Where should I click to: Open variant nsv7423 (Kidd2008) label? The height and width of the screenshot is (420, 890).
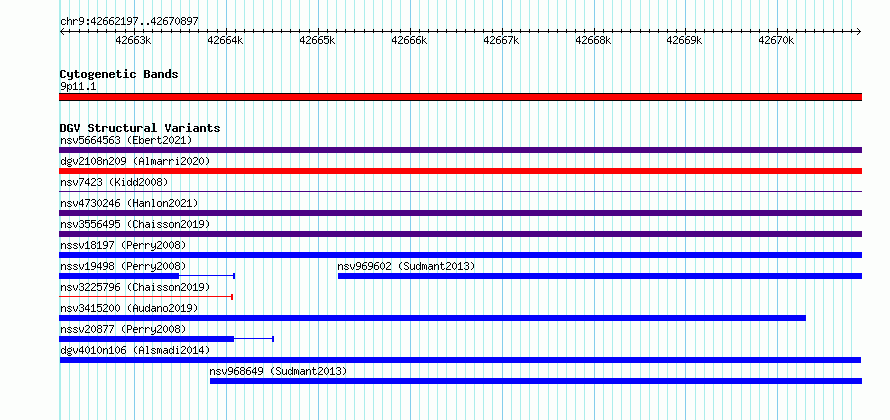pos(114,182)
